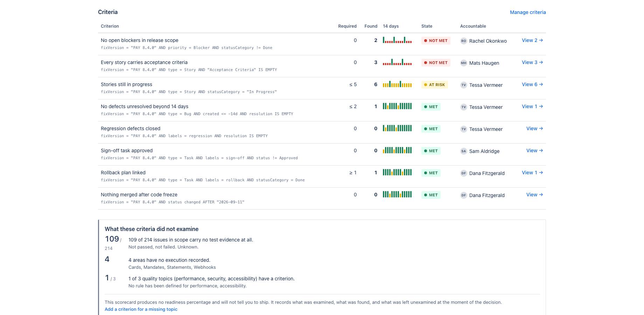Click NOT MET badge on acceptance criteria row
644x315 pixels.
(x=436, y=63)
